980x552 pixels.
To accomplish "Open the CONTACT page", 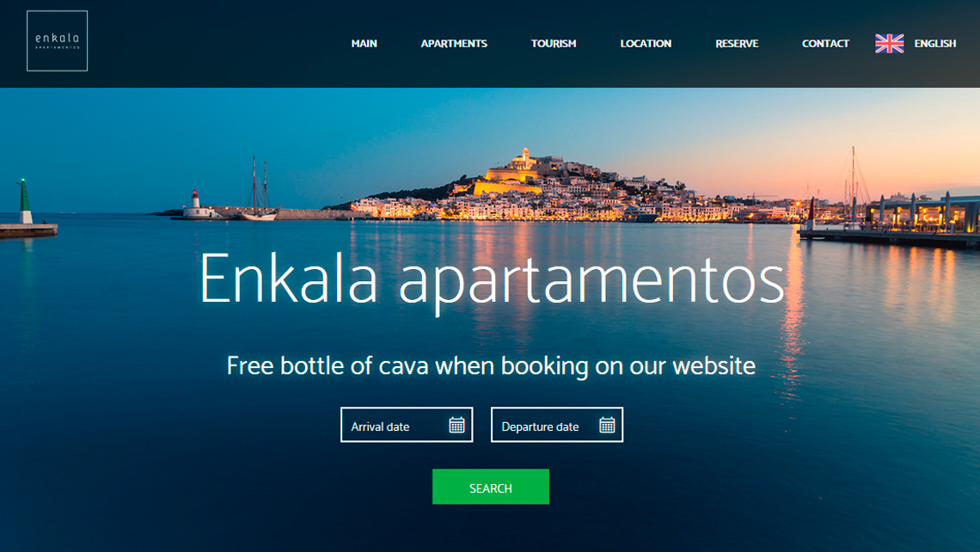I will coord(825,43).
